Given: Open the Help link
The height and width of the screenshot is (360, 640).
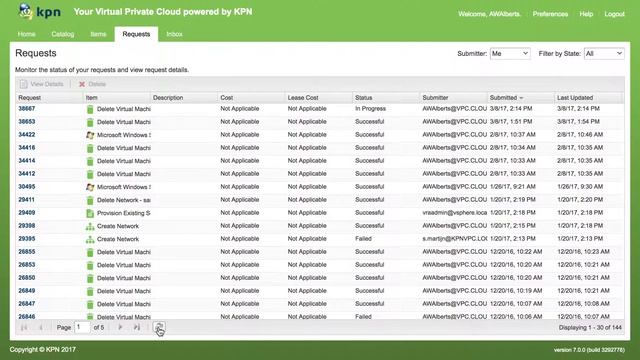Looking at the screenshot, I should pos(586,14).
